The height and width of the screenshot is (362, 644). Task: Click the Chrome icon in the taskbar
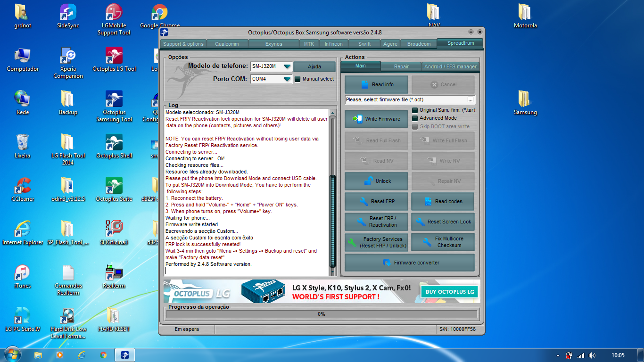tap(103, 355)
